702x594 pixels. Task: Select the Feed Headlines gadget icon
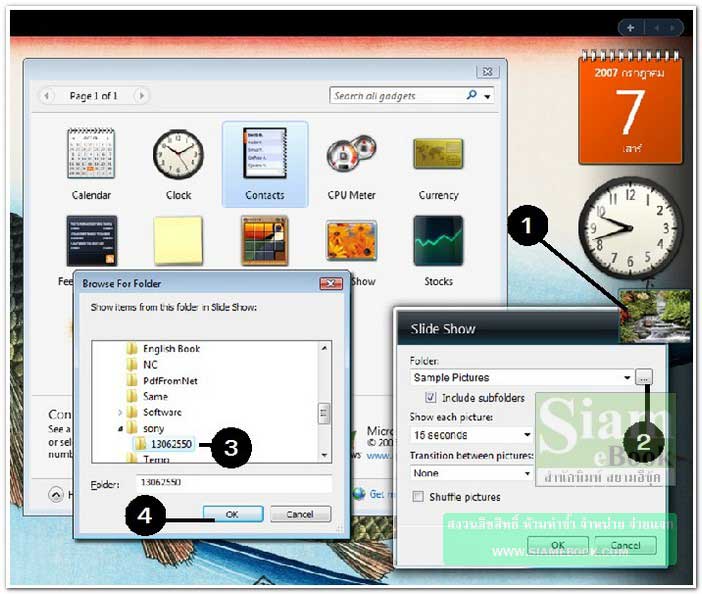(x=92, y=241)
